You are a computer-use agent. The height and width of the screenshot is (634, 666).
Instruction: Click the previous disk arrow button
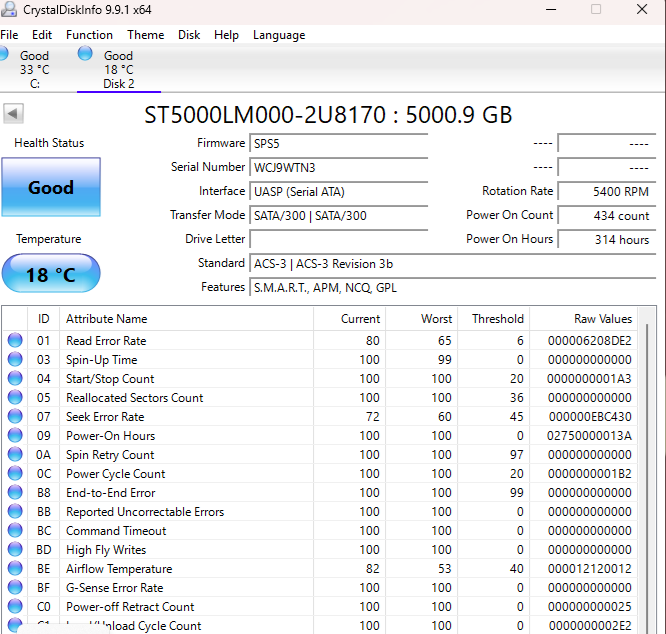(13, 113)
